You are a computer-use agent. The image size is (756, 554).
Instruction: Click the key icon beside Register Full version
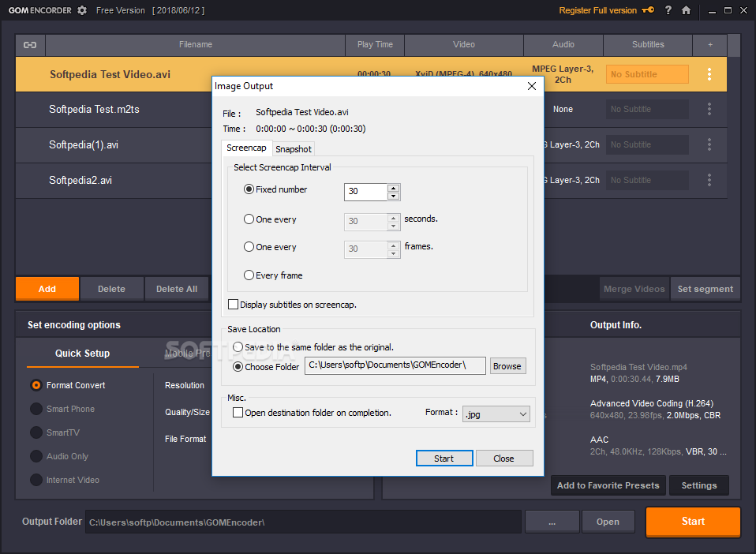648,10
